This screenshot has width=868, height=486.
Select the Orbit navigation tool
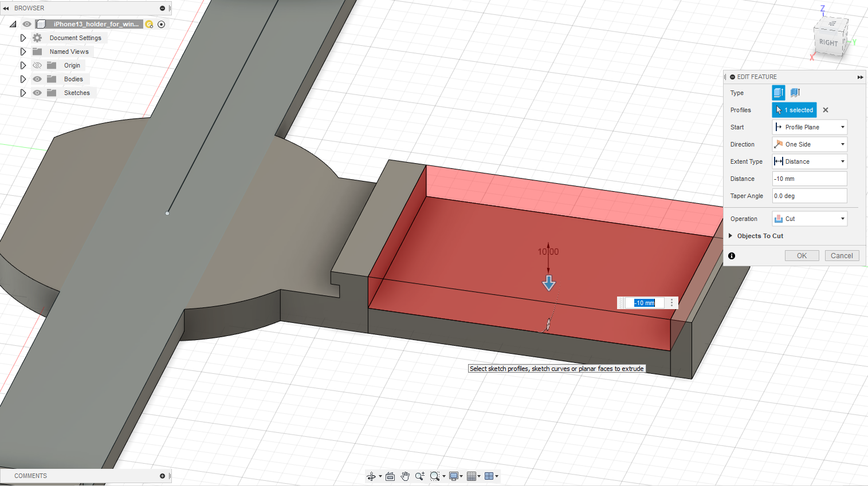click(371, 476)
